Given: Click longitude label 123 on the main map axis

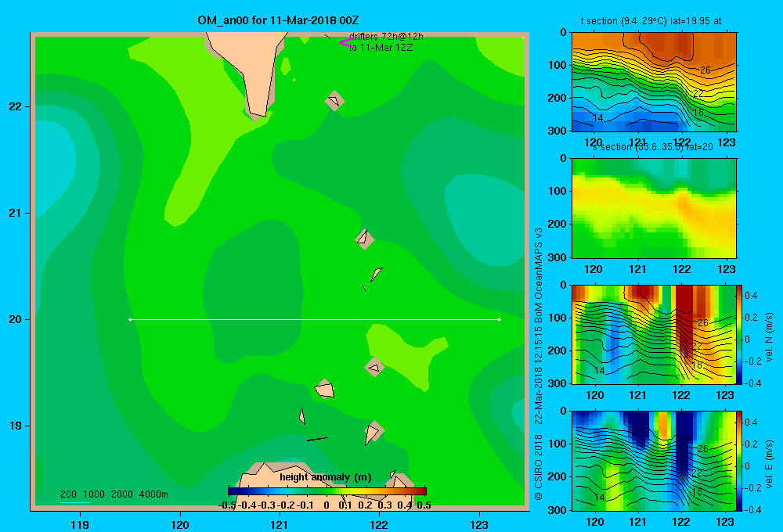Looking at the screenshot, I should coord(479,524).
